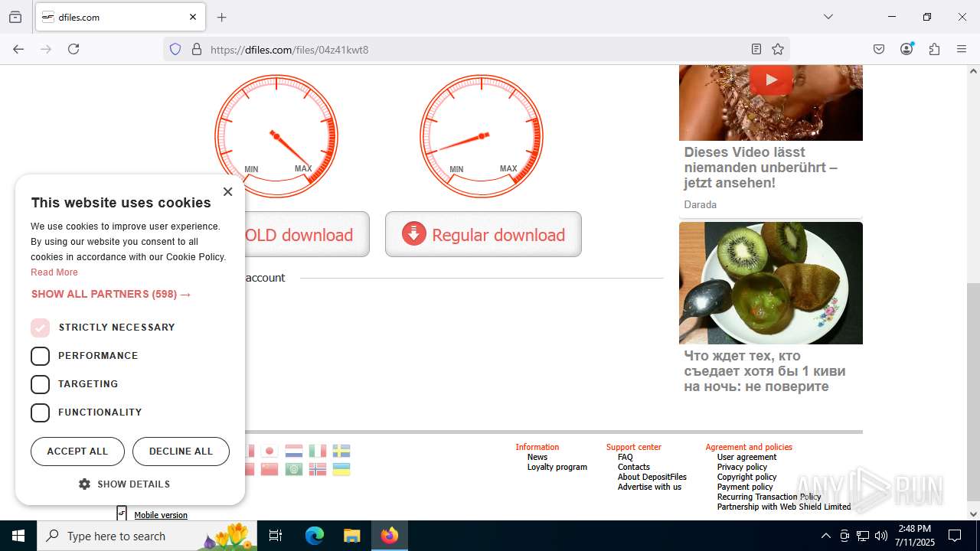Click the taskbar search box
The width and height of the screenshot is (980, 551).
click(147, 536)
